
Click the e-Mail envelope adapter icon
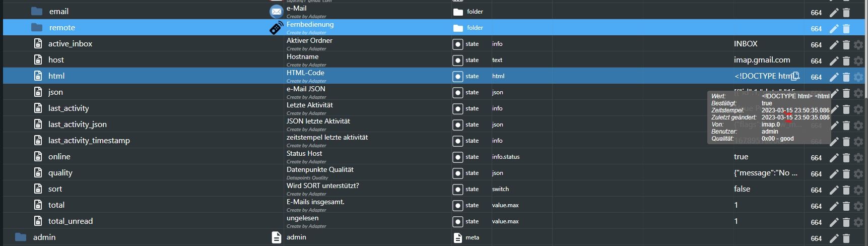pos(276,11)
